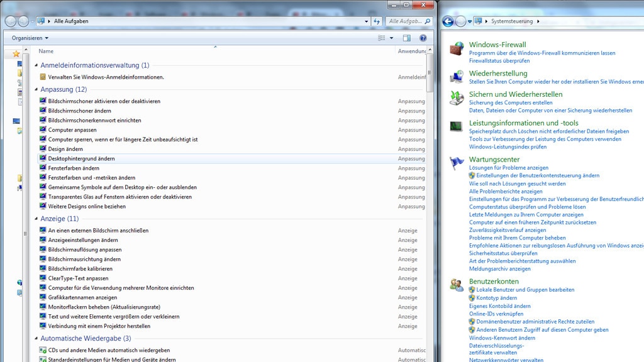Toggle the preview pane icon

click(x=407, y=38)
